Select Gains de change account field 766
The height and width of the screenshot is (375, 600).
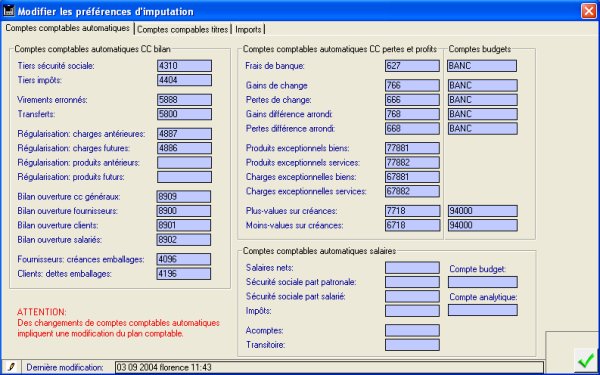click(412, 85)
